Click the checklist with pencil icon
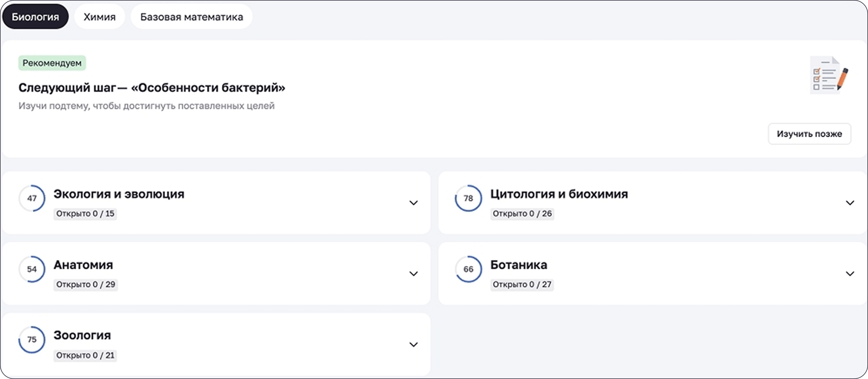The height and width of the screenshot is (379, 868). pos(829,75)
